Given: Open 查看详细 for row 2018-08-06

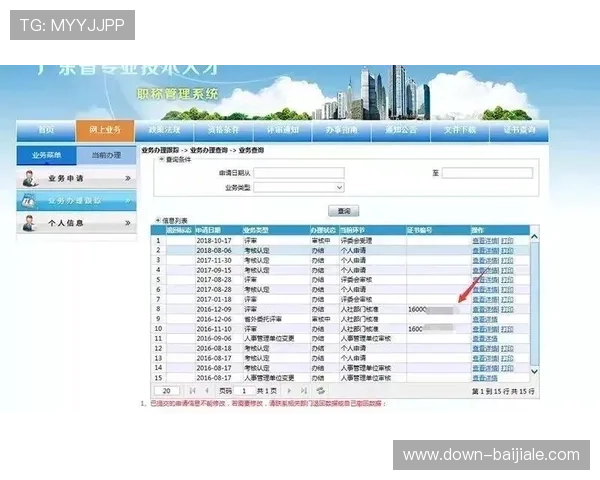Looking at the screenshot, I should click(x=485, y=251).
